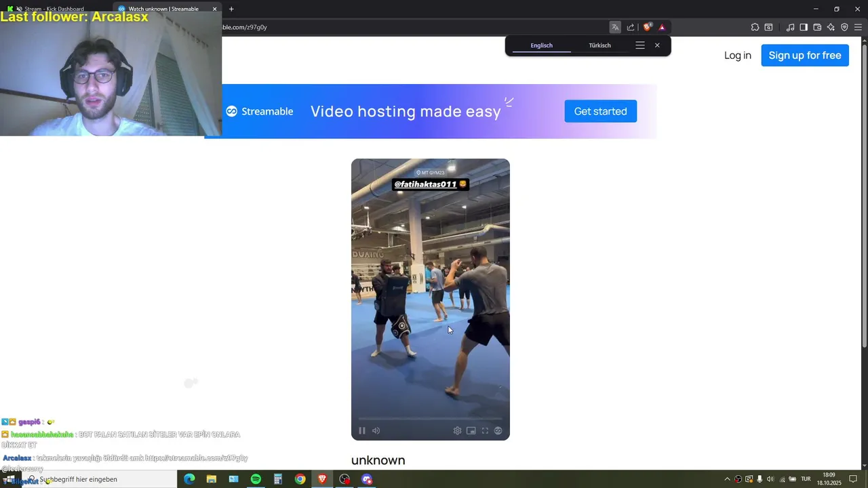The width and height of the screenshot is (868, 488).
Task: Open video settings gear icon
Action: click(x=457, y=430)
